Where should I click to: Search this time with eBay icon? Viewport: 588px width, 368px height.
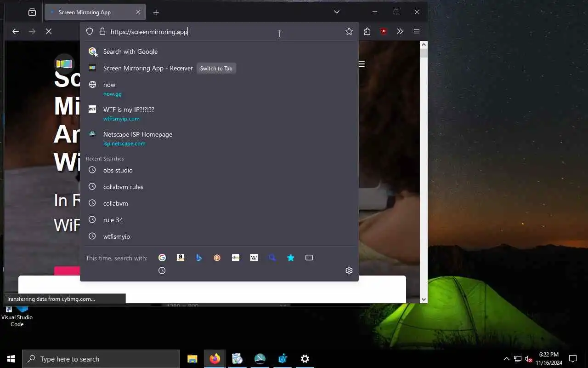coord(236,258)
